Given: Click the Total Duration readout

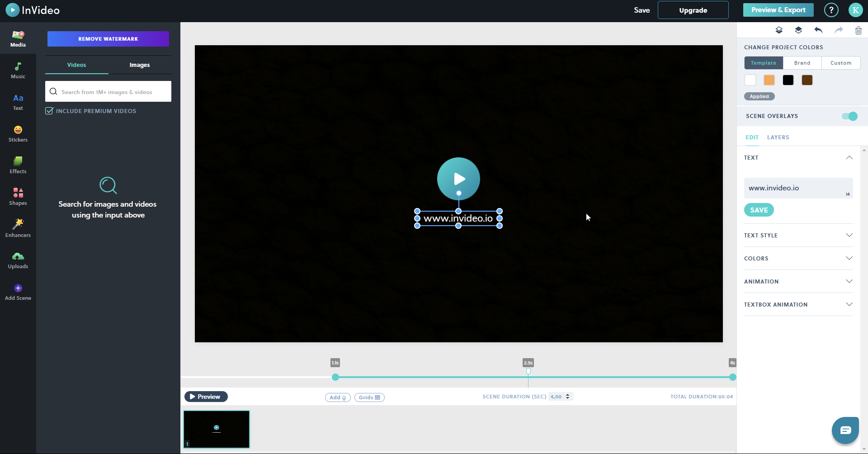Looking at the screenshot, I should click(702, 397).
